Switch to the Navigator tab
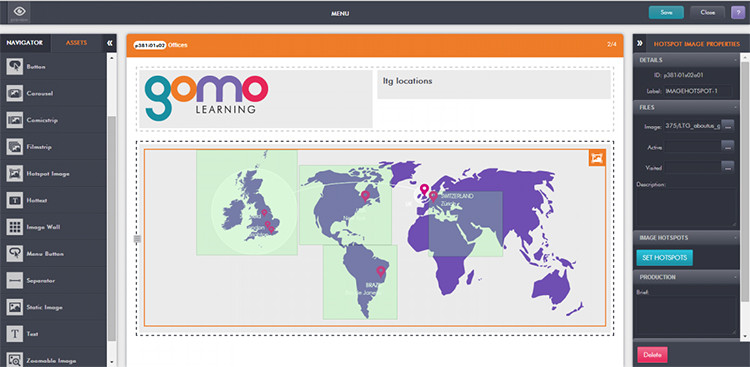Screen dimensions: 750x367 click(x=25, y=43)
